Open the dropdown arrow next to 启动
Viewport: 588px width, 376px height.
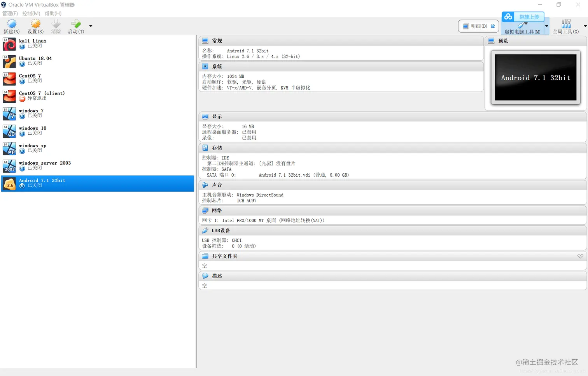[91, 26]
